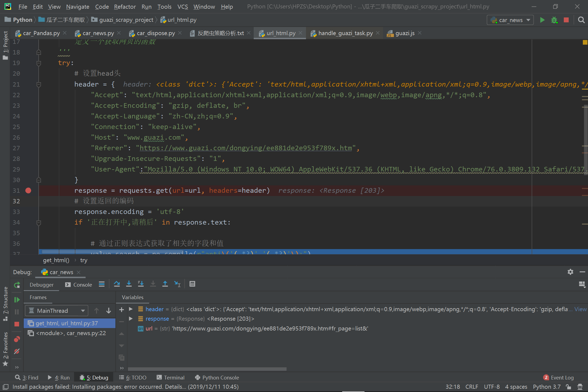Viewport: 588px width, 392px height.
Task: Click the Step Into debug icon
Action: 129,284
